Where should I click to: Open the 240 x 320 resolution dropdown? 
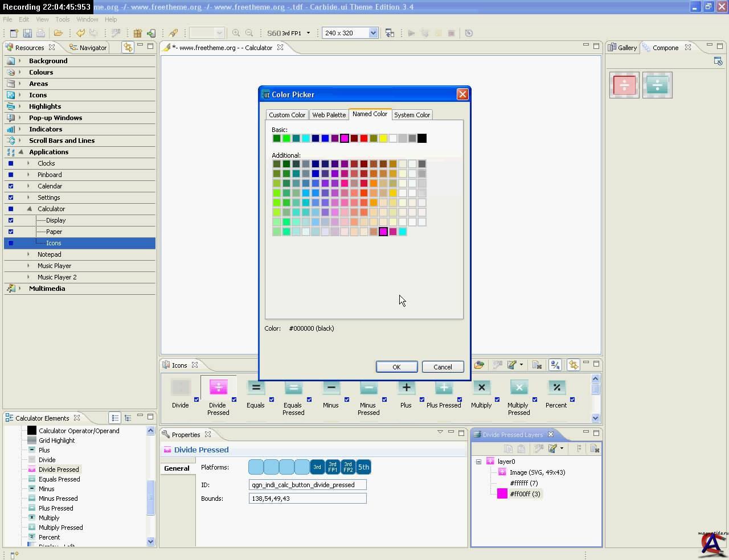pos(373,33)
